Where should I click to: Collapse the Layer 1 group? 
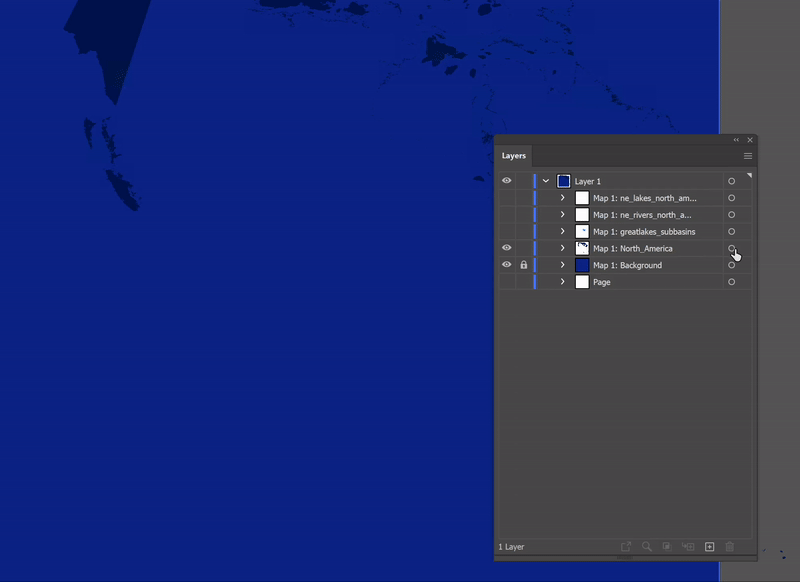(546, 181)
